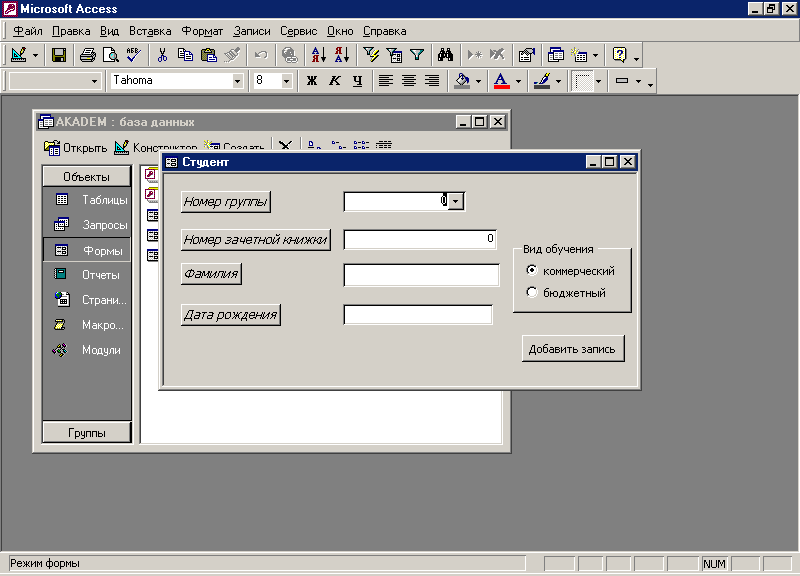Click the Apply Filter funnel icon
This screenshot has height=576, width=800.
(x=417, y=55)
